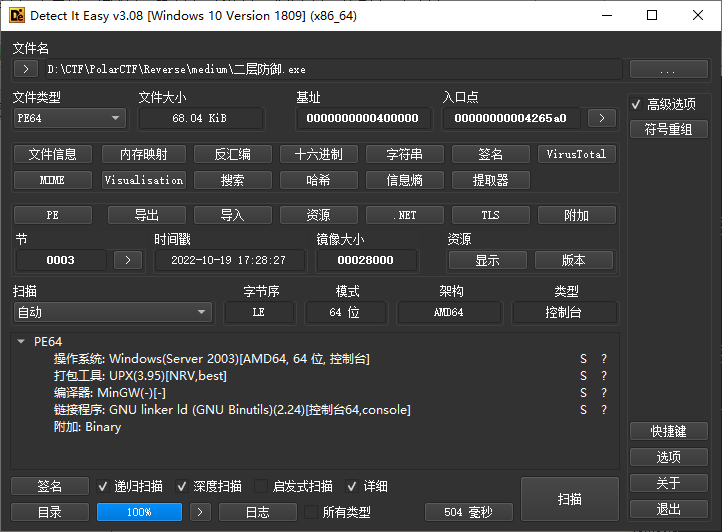The height and width of the screenshot is (532, 722).
Task: Click the 搜索 search button
Action: tap(233, 180)
